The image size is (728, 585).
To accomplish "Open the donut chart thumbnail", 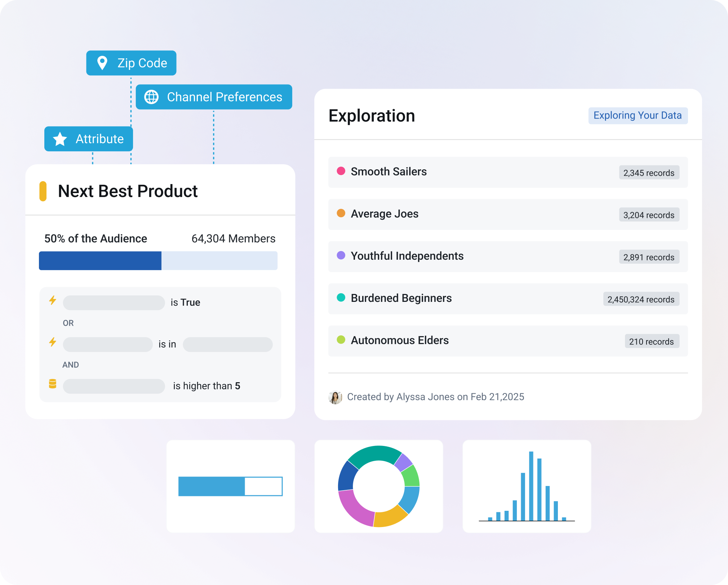I will 378,486.
